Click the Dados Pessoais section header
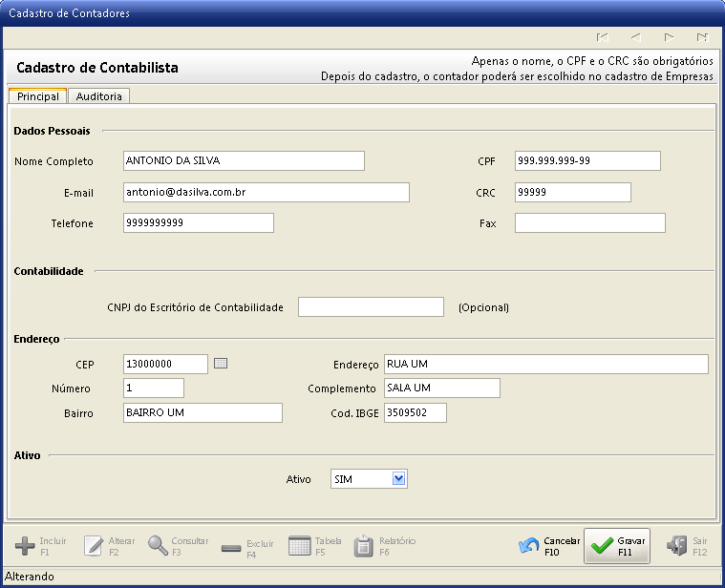The height and width of the screenshot is (588, 725). pyautogui.click(x=52, y=131)
